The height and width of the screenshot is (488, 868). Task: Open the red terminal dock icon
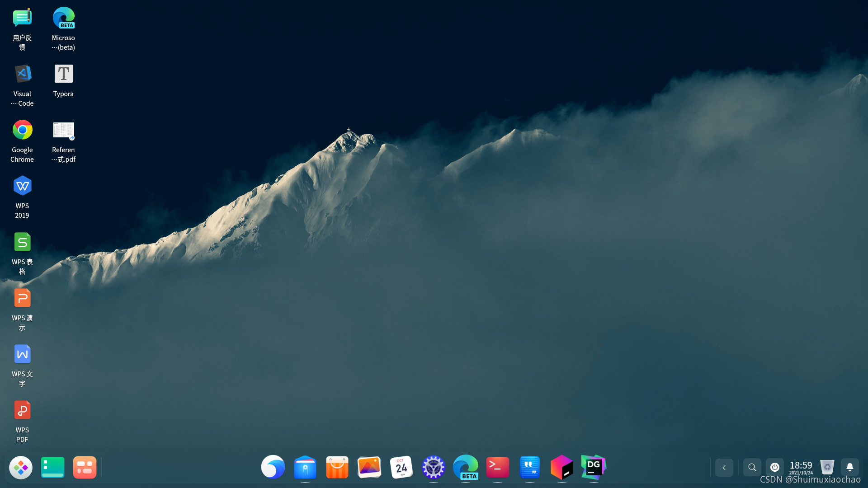pos(498,467)
